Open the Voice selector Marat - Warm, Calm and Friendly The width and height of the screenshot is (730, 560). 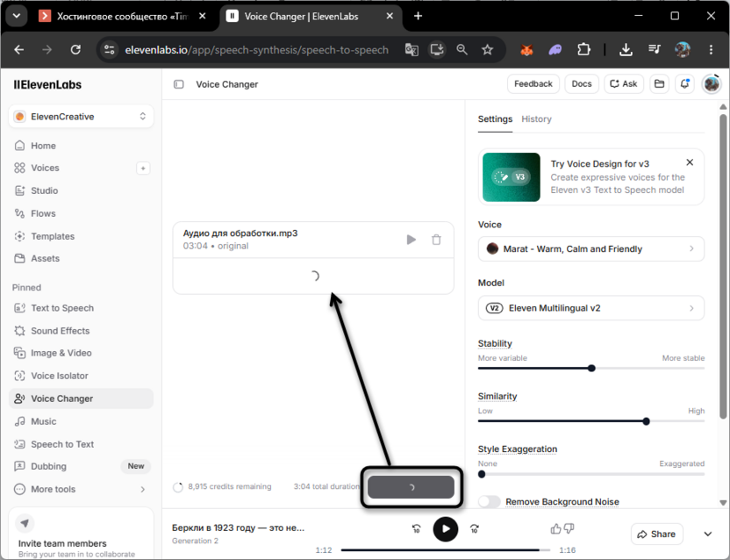click(590, 248)
